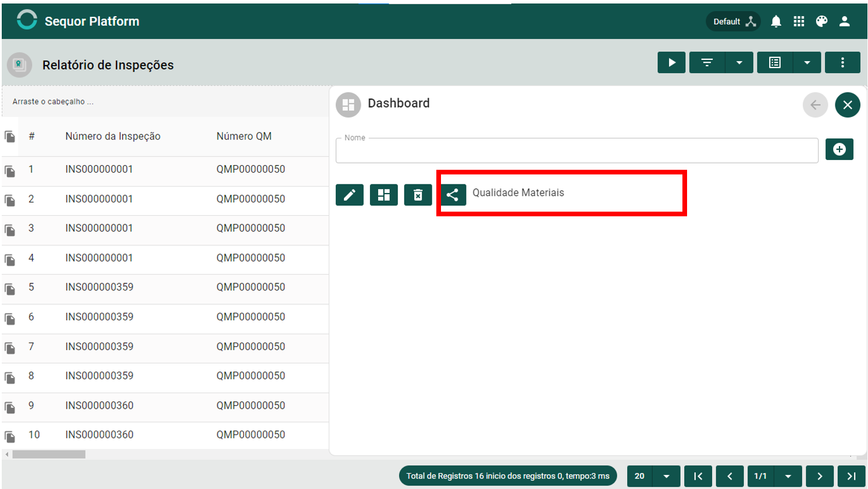Click the page size value 20
The width and height of the screenshot is (868, 489).
tap(639, 476)
